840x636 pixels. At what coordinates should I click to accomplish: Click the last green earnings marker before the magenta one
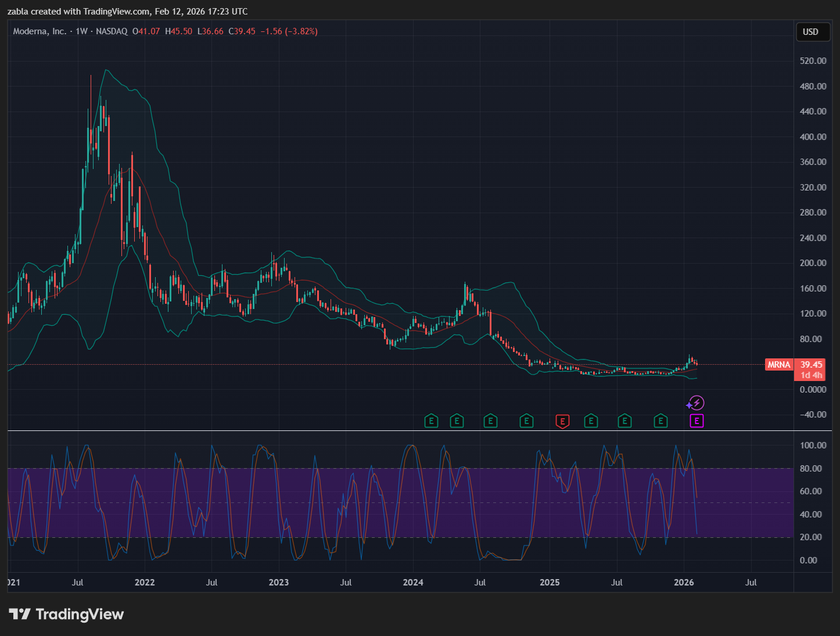[660, 421]
